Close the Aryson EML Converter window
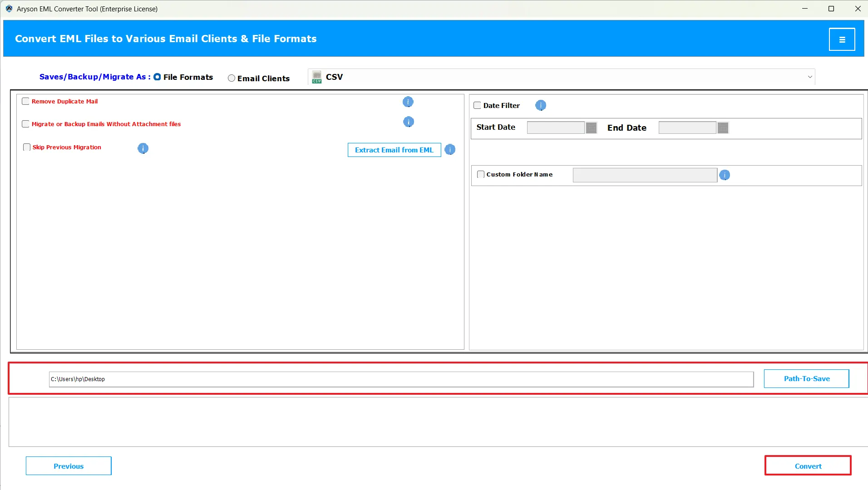 click(858, 9)
